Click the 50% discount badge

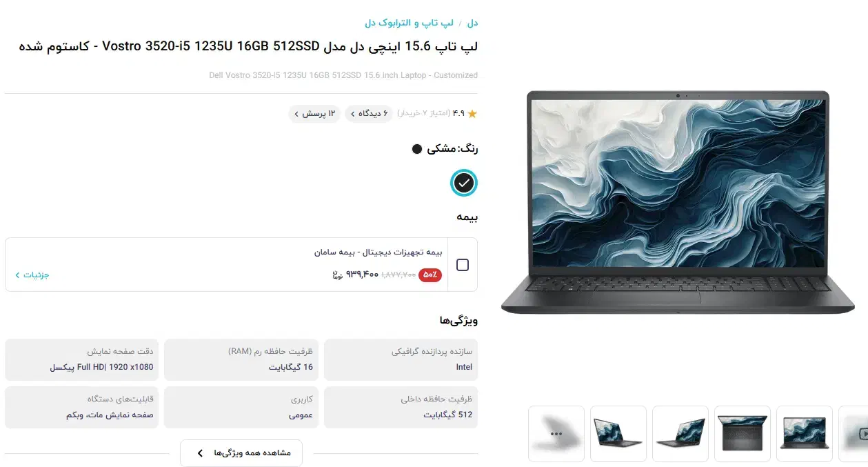(430, 275)
